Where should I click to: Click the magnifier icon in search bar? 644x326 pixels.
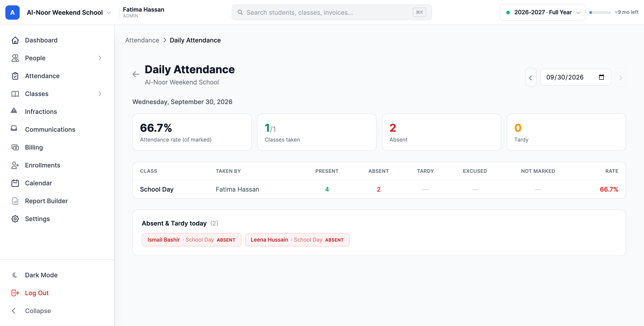(240, 12)
